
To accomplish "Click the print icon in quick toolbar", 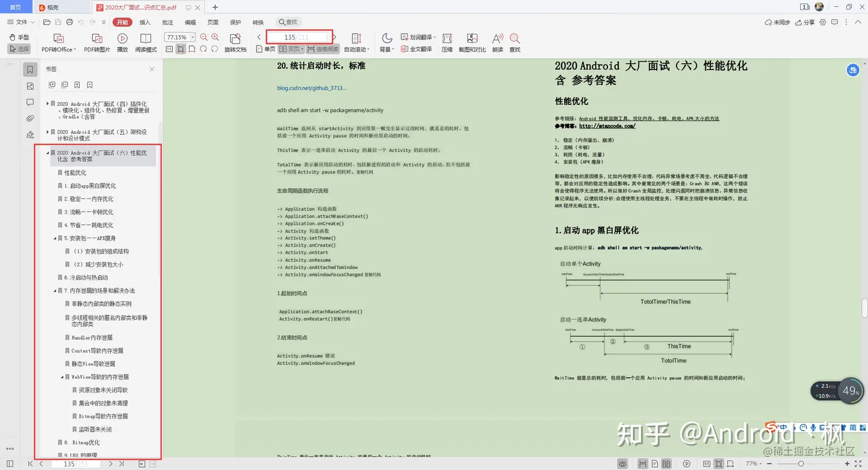I will [69, 22].
